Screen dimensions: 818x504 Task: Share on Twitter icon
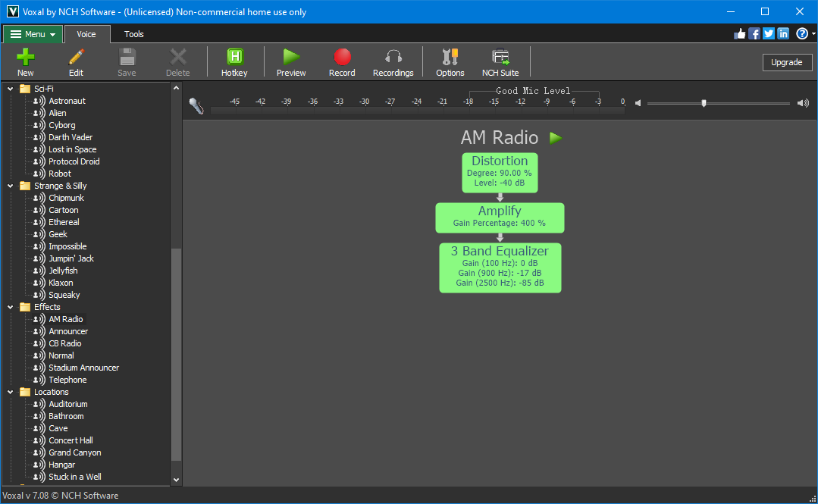769,34
